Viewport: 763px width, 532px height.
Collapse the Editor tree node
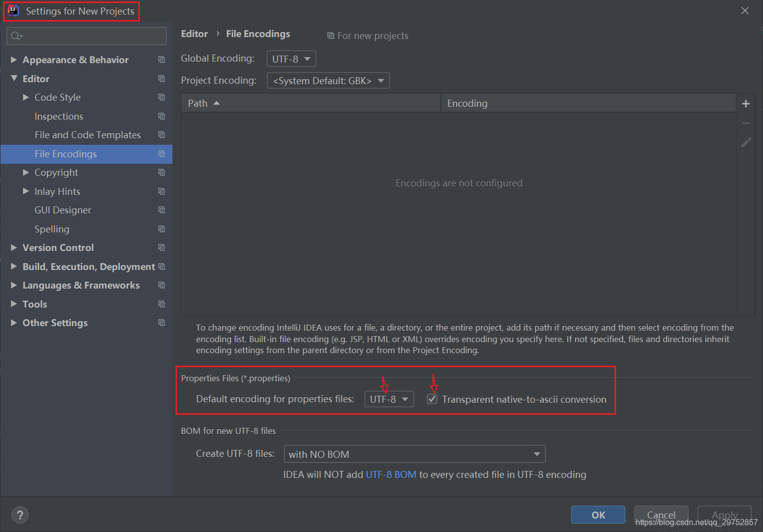click(x=14, y=79)
